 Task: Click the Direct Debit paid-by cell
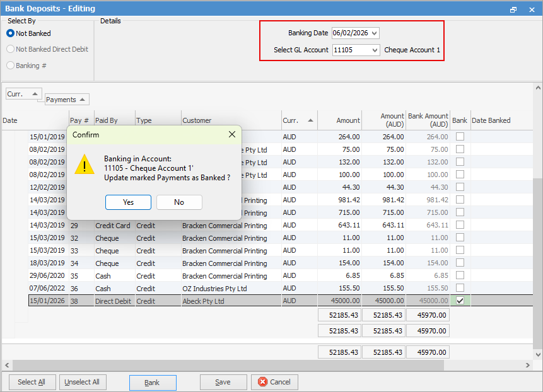114,301
